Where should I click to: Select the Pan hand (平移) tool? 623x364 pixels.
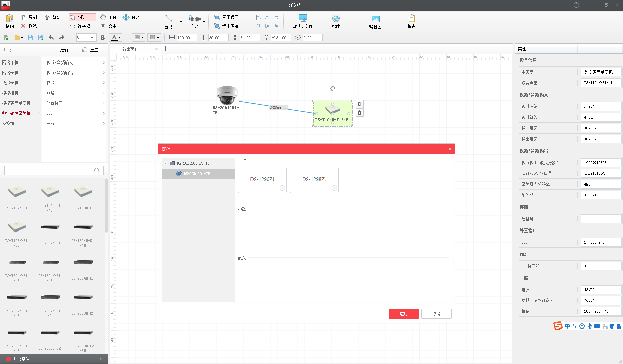pos(109,17)
